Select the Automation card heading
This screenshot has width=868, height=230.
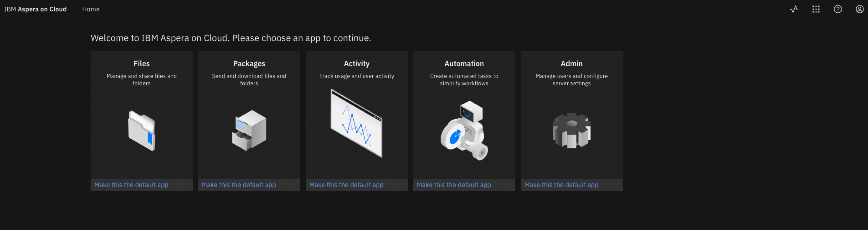click(464, 63)
